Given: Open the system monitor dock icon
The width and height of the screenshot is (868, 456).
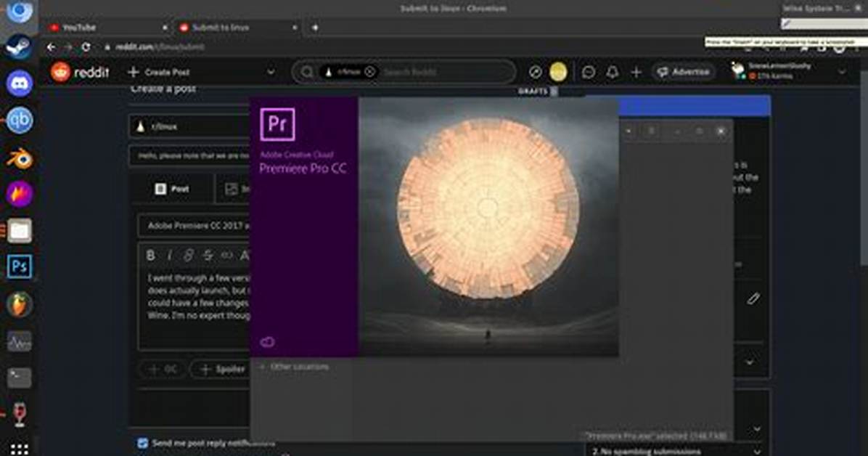Looking at the screenshot, I should [19, 341].
